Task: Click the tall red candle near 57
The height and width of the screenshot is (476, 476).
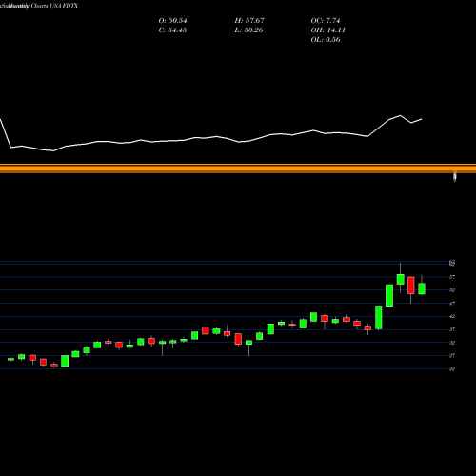Action: click(x=411, y=286)
